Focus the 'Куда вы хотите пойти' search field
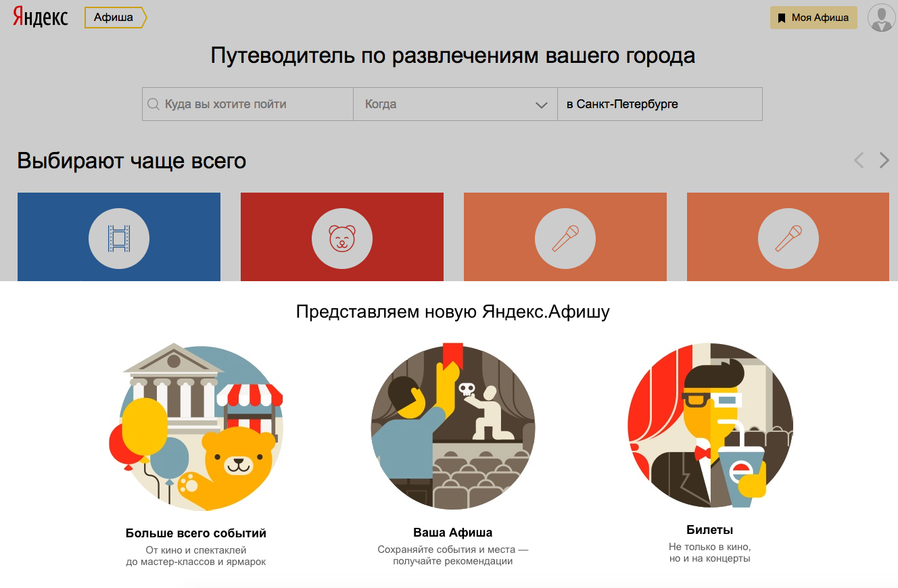Image resolution: width=898 pixels, height=588 pixels. click(x=250, y=104)
